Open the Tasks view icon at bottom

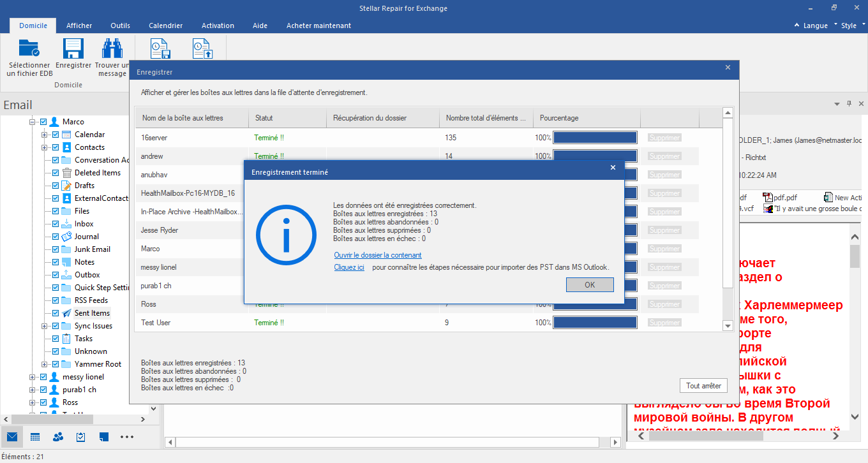(81, 437)
